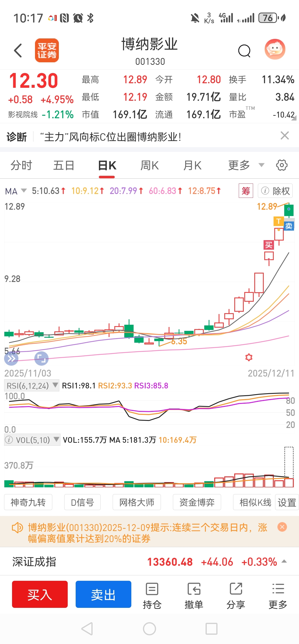Viewport: 299px width, 644px height.
Task: Switch to 分时 tab
Action: 21,165
